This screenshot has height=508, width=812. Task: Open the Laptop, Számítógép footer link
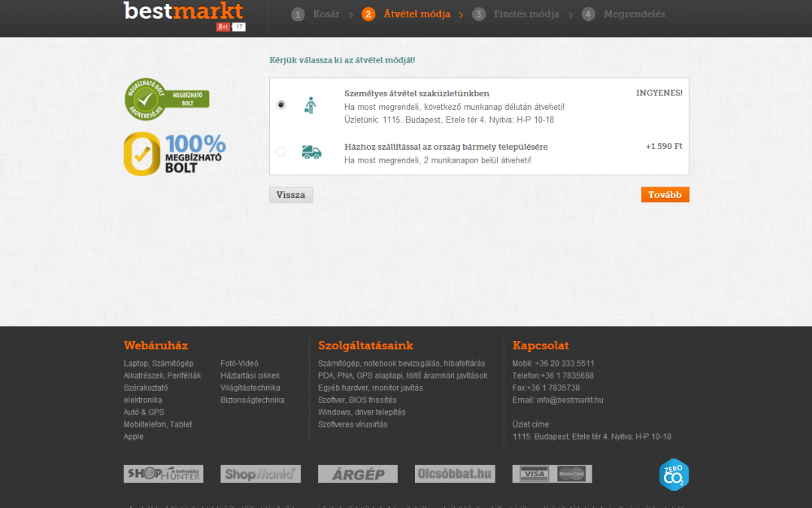(x=159, y=364)
